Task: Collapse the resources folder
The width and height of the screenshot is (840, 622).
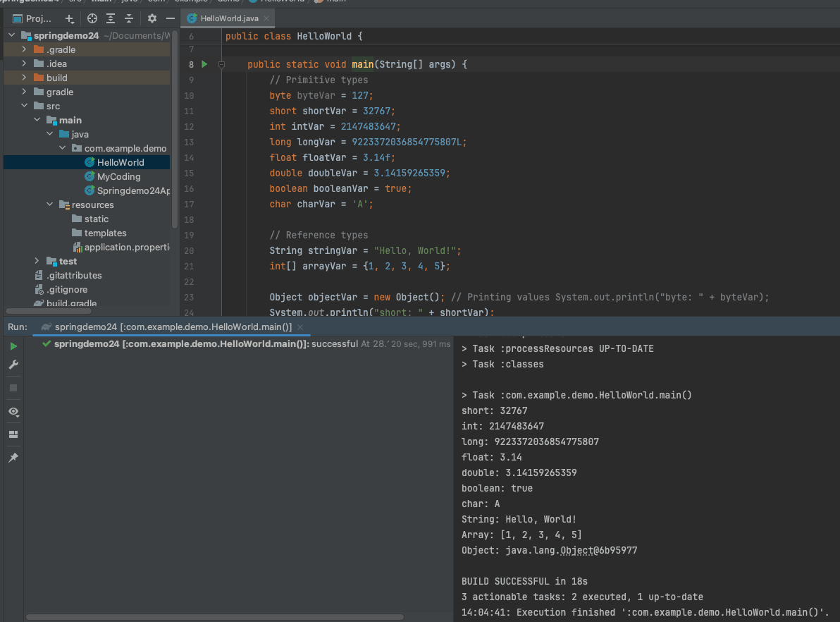Action: [x=50, y=205]
